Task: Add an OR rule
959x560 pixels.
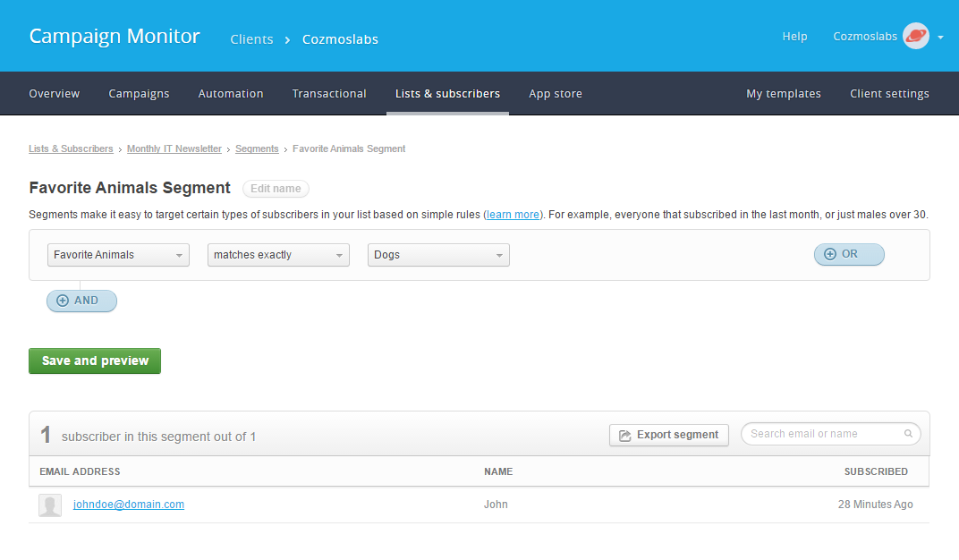Action: tap(849, 254)
